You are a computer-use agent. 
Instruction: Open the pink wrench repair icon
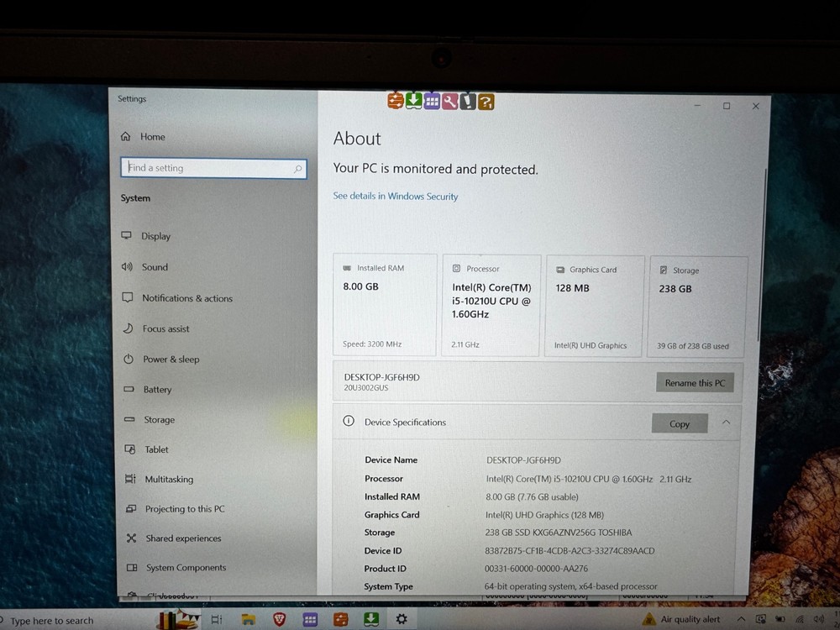(x=450, y=101)
